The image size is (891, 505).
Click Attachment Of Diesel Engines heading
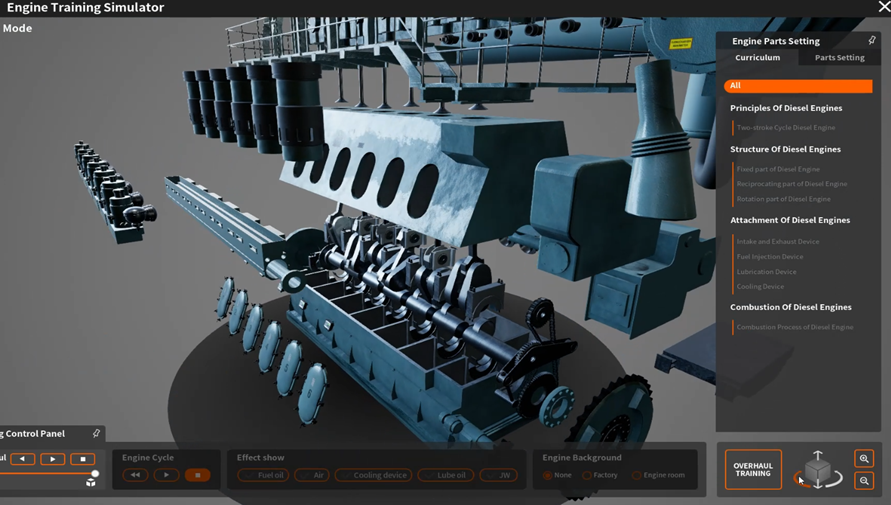pyautogui.click(x=790, y=220)
